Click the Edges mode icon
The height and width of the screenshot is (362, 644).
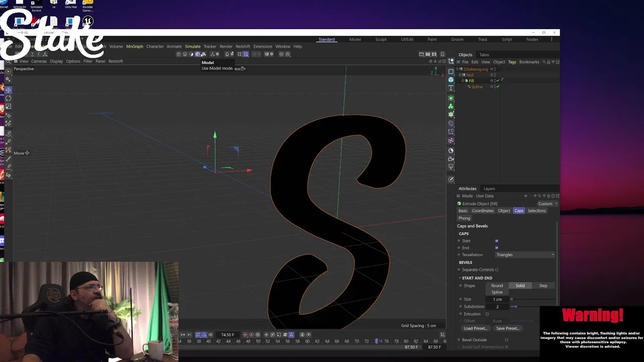coord(185,54)
